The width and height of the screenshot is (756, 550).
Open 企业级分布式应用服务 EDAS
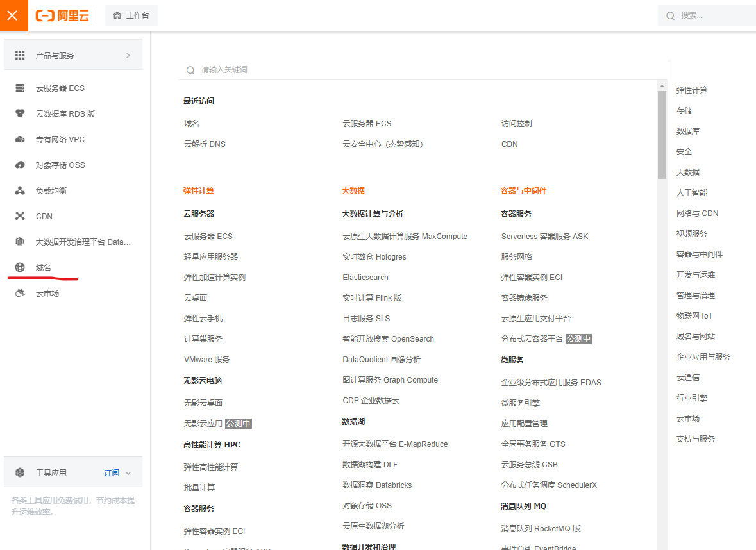pos(551,382)
